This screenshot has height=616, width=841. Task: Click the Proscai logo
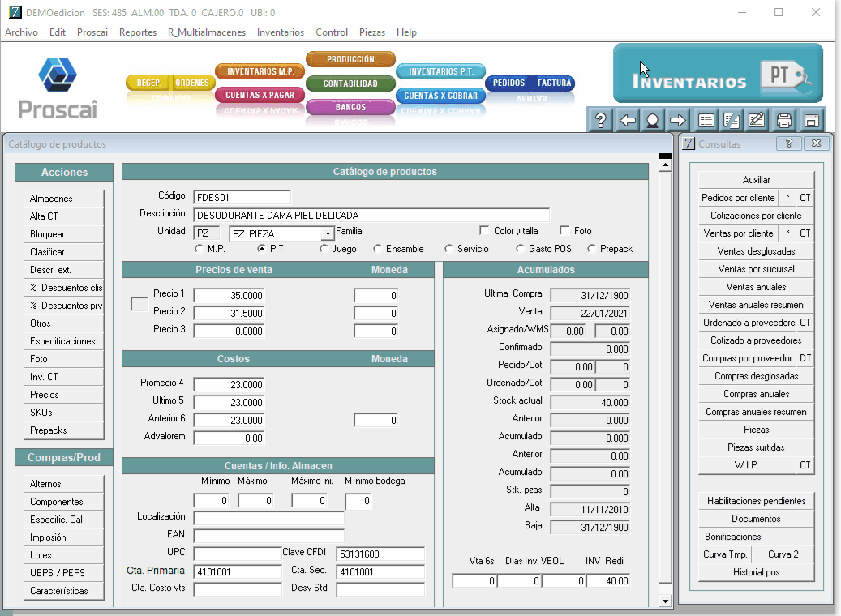(58, 88)
